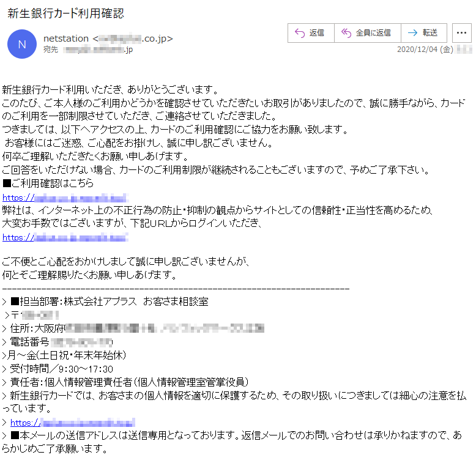Click the blurred sender address ending .co.jp
The width and height of the screenshot is (476, 463).
click(133, 39)
